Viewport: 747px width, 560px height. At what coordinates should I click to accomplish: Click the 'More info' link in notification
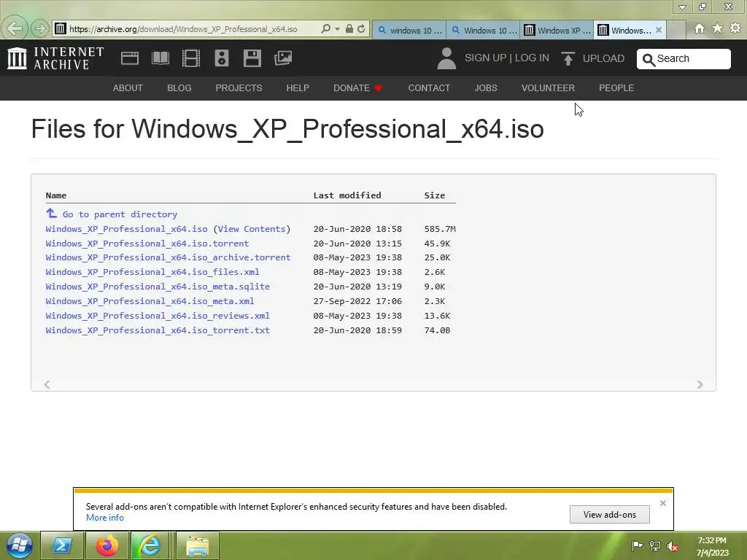(x=105, y=518)
